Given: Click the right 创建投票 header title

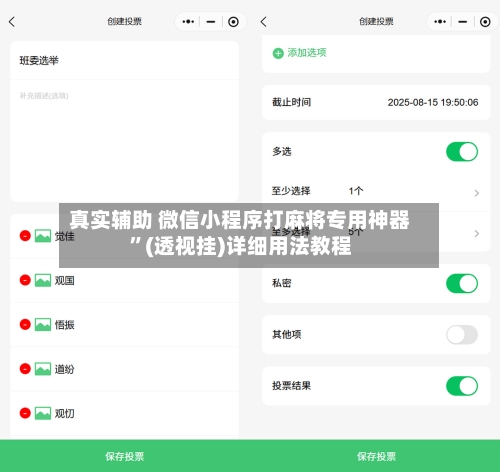Looking at the screenshot, I should 376,22.
